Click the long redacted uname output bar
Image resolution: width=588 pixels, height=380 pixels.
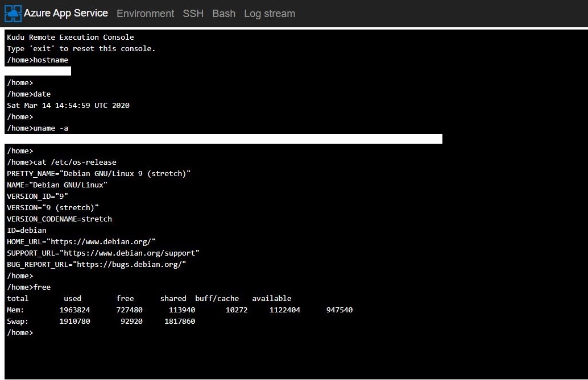click(223, 139)
